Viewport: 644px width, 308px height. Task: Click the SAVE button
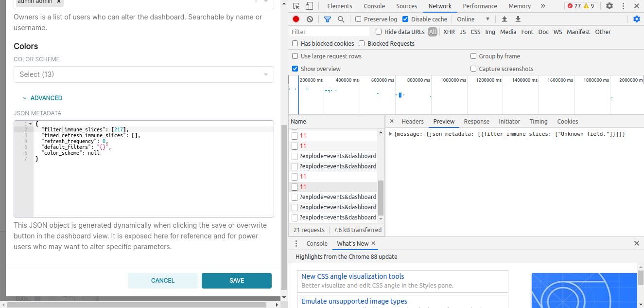237,281
